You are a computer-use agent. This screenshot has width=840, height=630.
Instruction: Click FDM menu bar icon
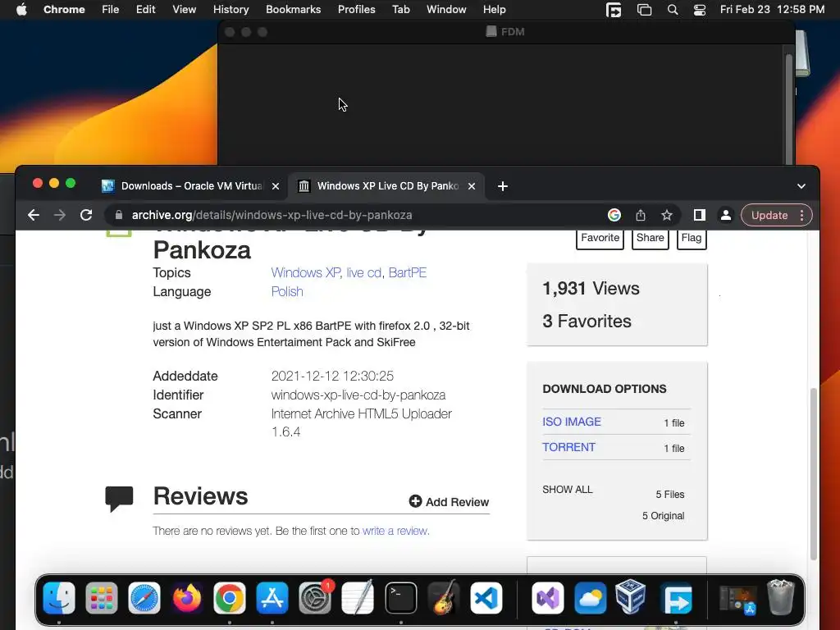614,10
